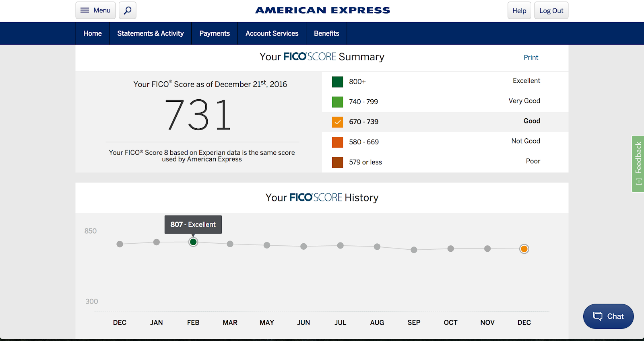Viewport: 644px width, 341px height.
Task: Click the JUL history data point
Action: [341, 246]
